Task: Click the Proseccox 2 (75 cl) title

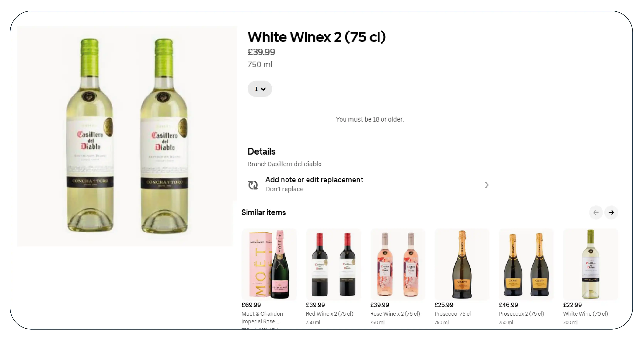Action: pyautogui.click(x=521, y=314)
